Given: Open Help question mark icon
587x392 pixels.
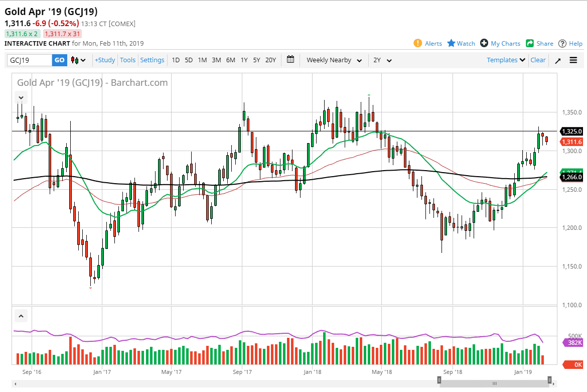Looking at the screenshot, I should pyautogui.click(x=562, y=43).
